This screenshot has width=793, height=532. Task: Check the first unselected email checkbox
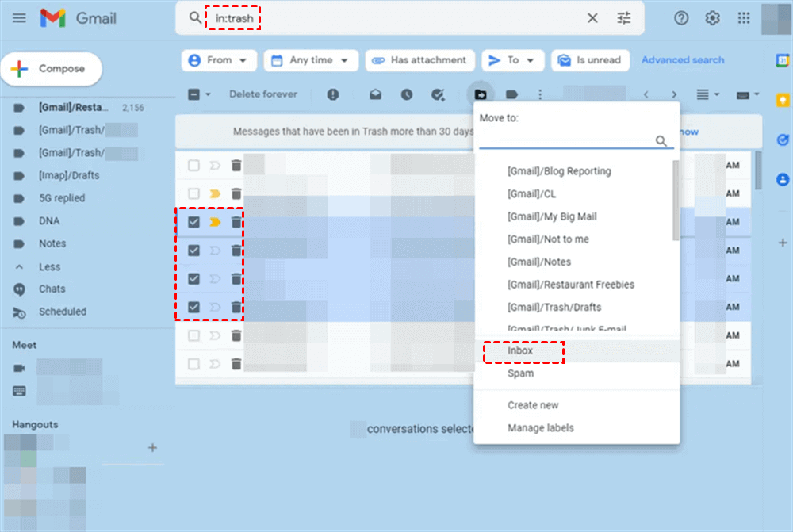coord(193,166)
